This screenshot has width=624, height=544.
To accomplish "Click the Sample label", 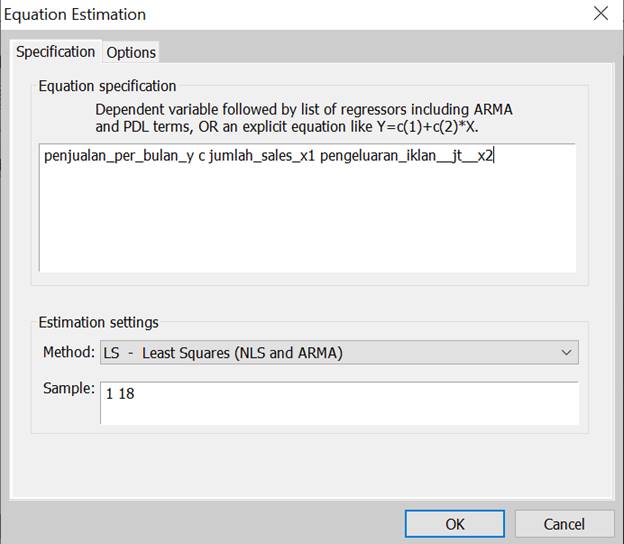I will (69, 388).
